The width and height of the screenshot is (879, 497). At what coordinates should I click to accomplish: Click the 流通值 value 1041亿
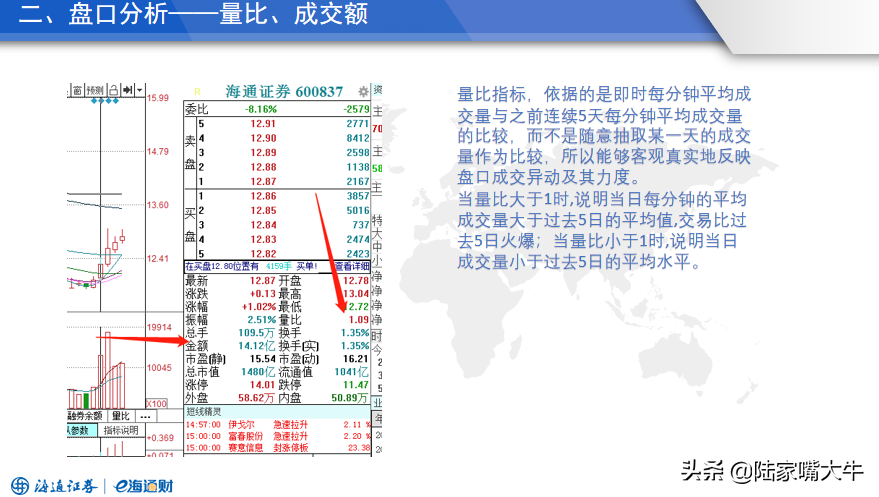pyautogui.click(x=351, y=372)
